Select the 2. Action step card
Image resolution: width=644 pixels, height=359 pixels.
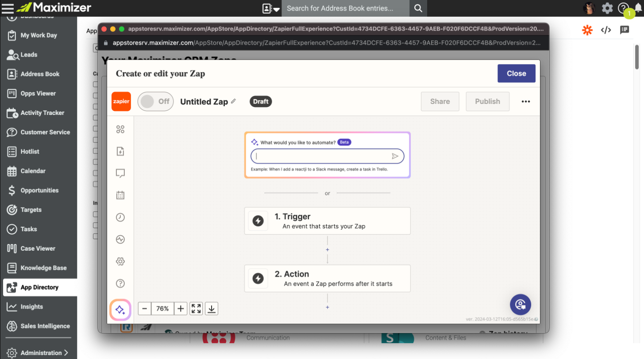tap(328, 279)
